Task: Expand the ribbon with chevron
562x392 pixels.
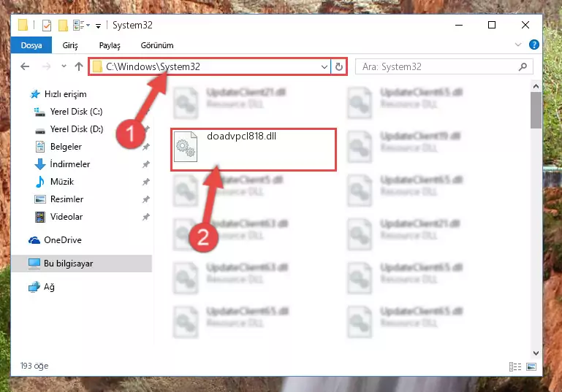Action: tap(518, 45)
